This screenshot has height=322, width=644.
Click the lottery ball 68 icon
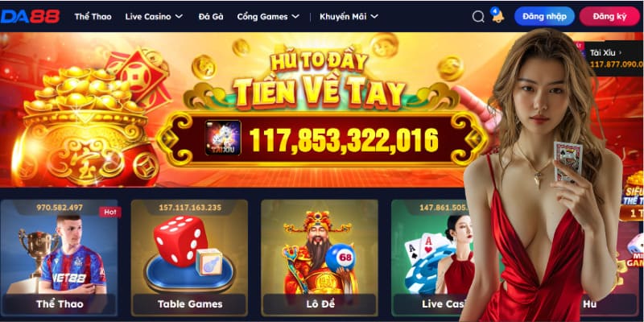coord(340,258)
